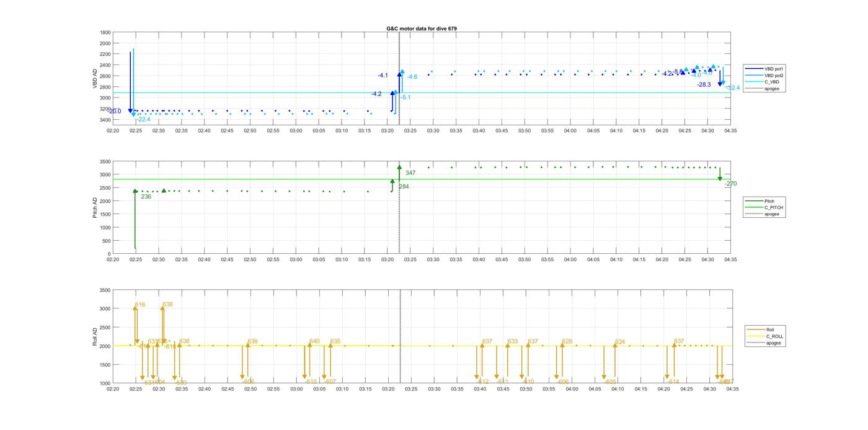Click the '-22.4' VBD data label
This screenshot has height=430, width=868.
[144, 119]
